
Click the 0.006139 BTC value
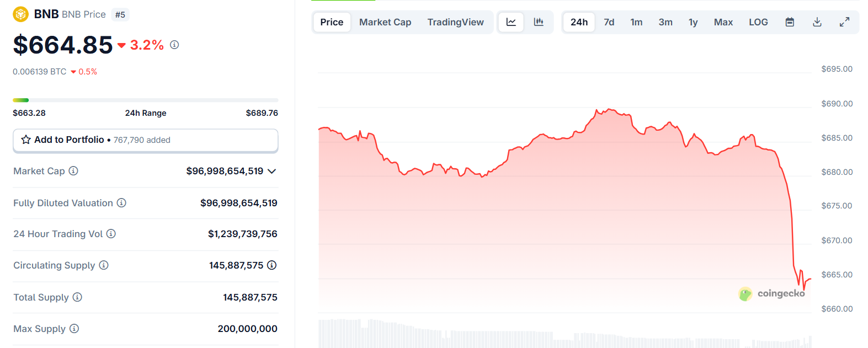(x=39, y=72)
